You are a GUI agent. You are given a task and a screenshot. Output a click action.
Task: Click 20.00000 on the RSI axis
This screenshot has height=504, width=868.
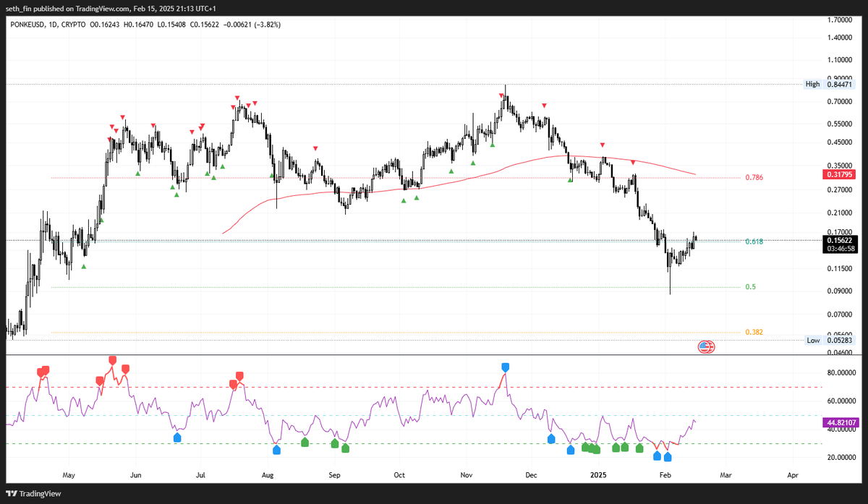click(842, 458)
